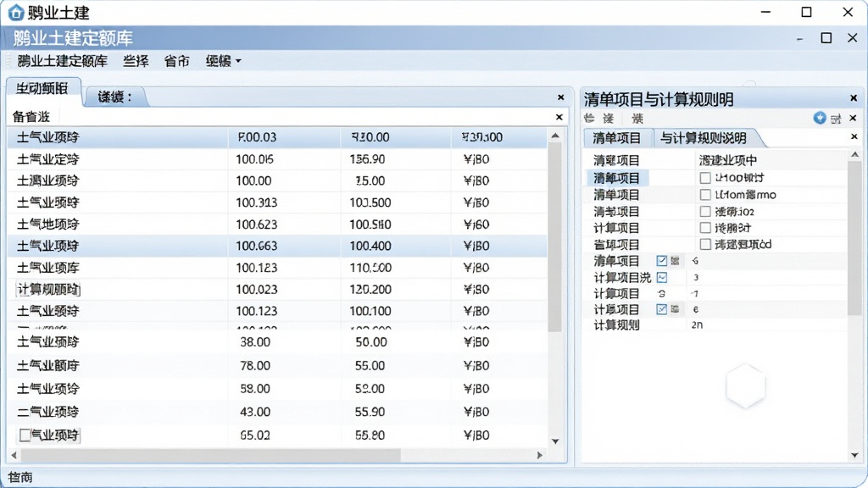This screenshot has width=868, height=488.
Task: Click the 告商 status bar entry
Action: tap(21, 477)
